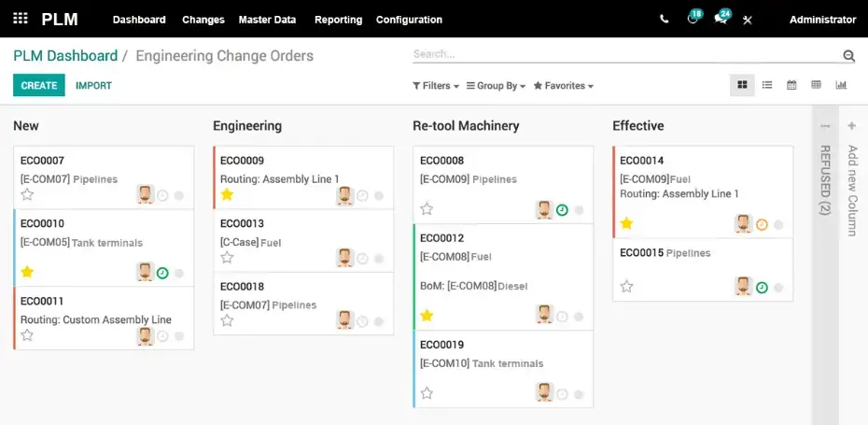Click the search magnifier icon
The image size is (868, 425).
[x=848, y=56]
